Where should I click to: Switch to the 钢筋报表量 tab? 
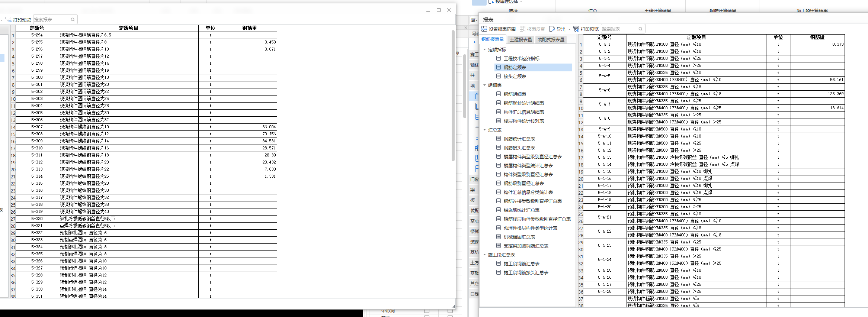(x=493, y=39)
